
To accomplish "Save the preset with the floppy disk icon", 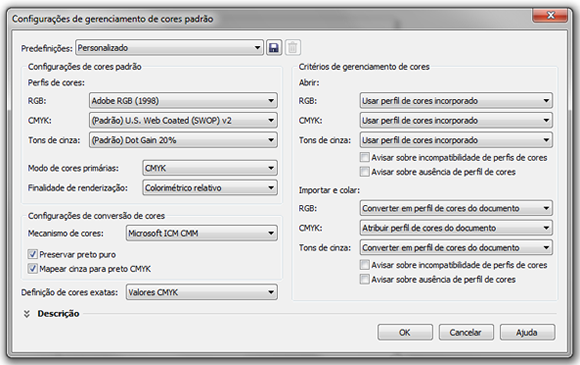I will tap(274, 48).
